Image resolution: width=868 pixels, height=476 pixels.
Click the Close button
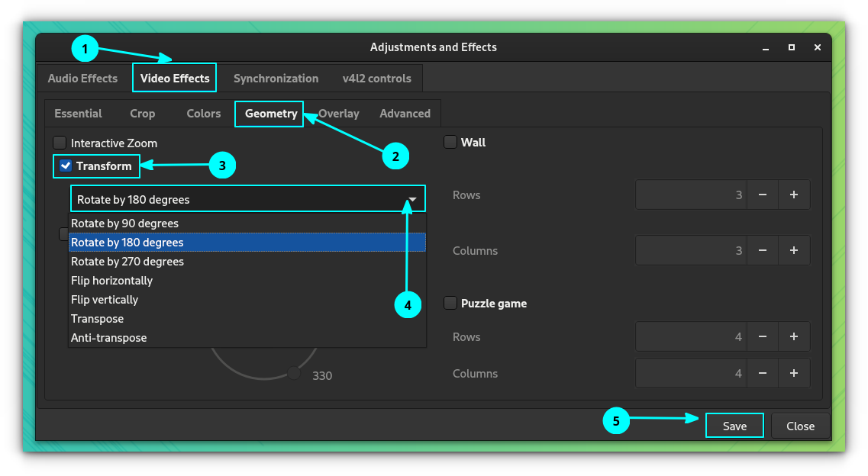pyautogui.click(x=801, y=426)
